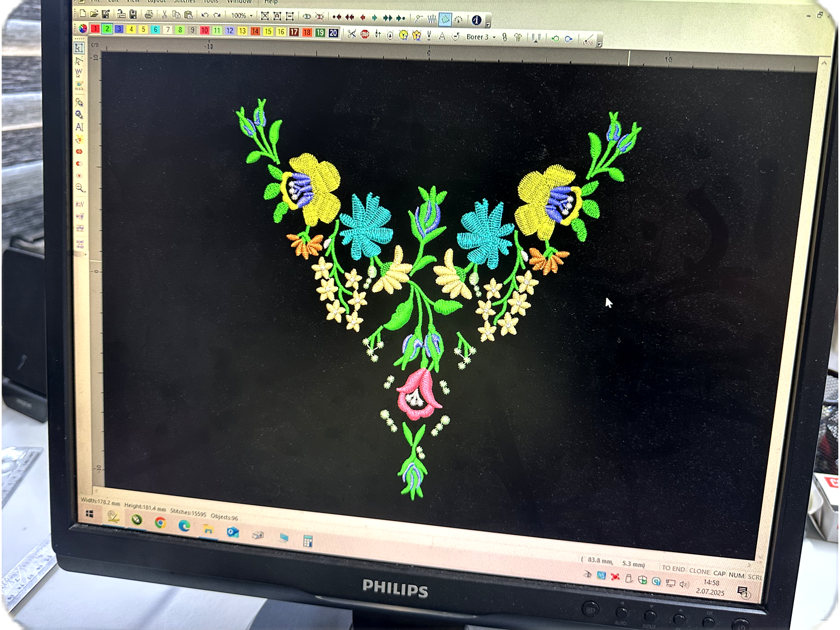Expand the Borer 3 dropdown
Image resolution: width=840 pixels, height=630 pixels.
click(494, 38)
